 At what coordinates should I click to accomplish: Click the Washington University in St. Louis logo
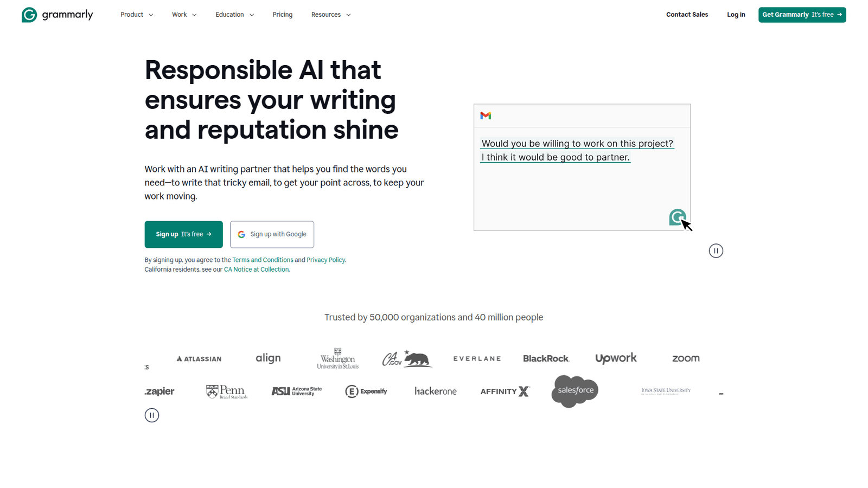[x=337, y=358]
